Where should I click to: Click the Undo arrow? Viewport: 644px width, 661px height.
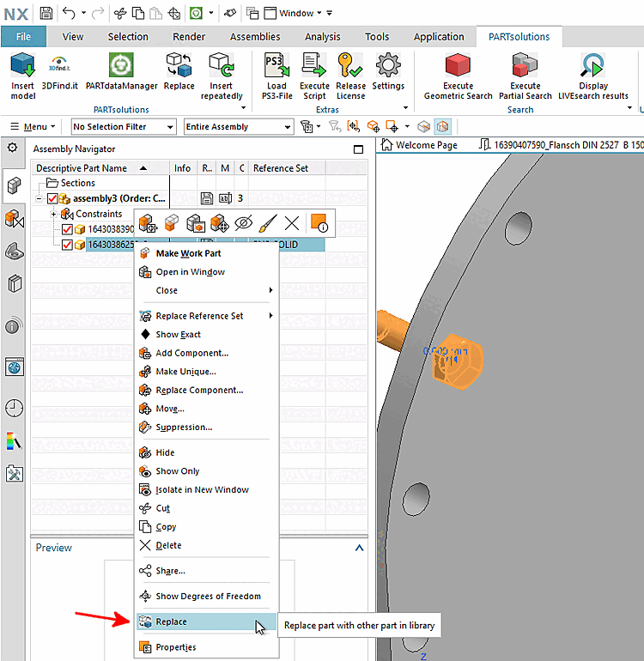(69, 13)
